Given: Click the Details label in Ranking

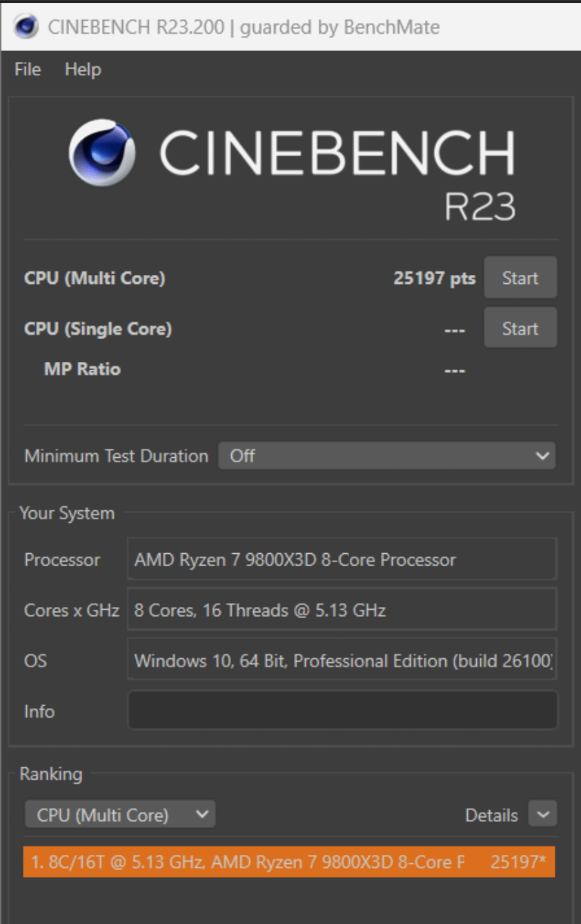Looking at the screenshot, I should (x=491, y=815).
